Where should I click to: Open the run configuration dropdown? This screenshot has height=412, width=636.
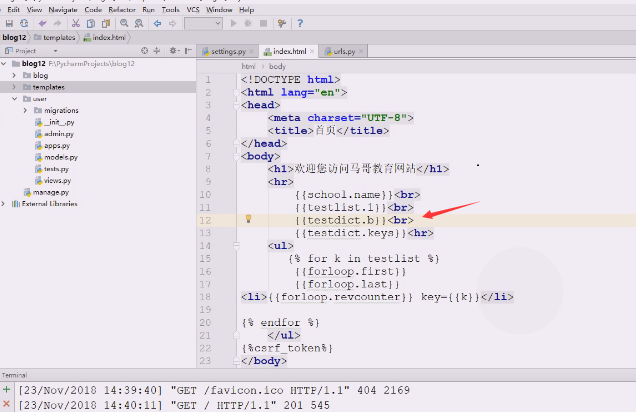(203, 24)
